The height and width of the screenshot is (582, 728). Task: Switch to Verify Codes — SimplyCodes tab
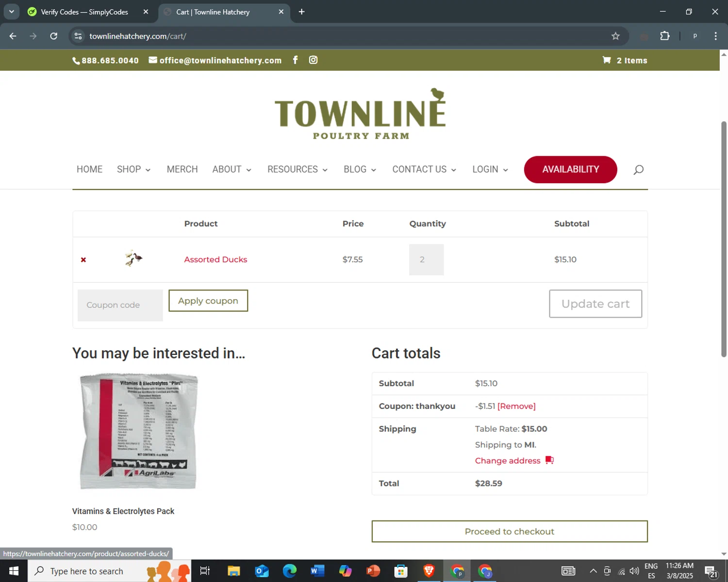84,12
